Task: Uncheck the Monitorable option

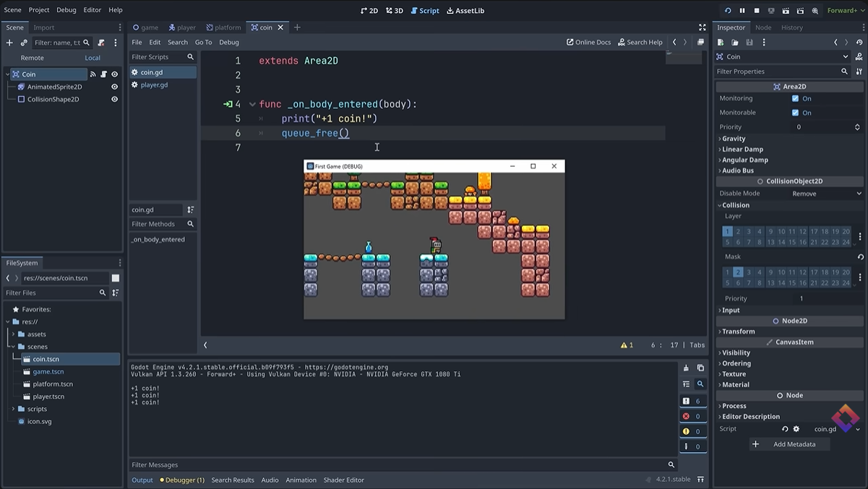Action: coord(795,113)
